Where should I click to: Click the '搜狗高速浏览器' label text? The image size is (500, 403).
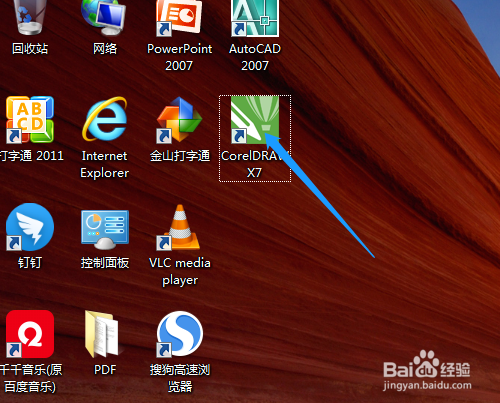(x=180, y=378)
